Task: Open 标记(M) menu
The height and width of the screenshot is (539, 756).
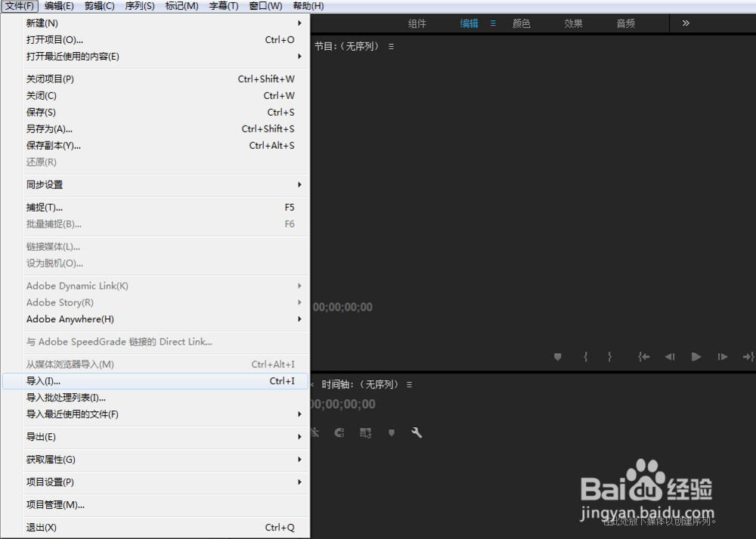Action: click(x=181, y=6)
